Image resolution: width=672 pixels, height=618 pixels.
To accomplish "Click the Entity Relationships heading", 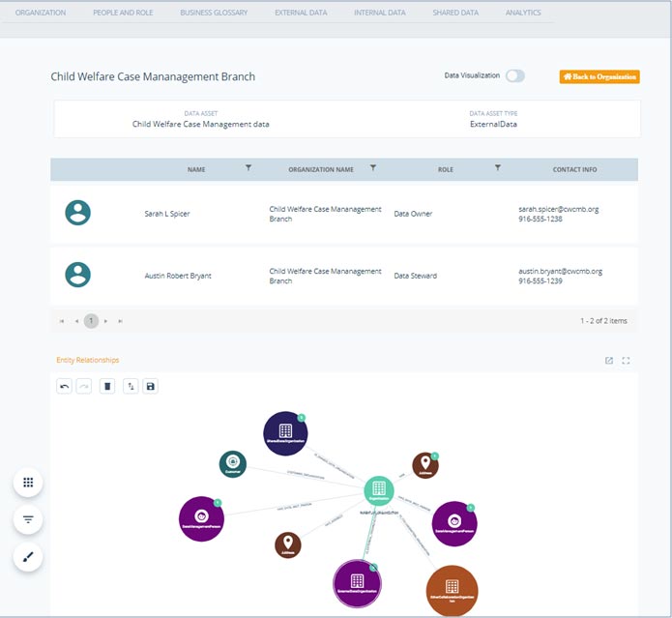I will (x=87, y=360).
